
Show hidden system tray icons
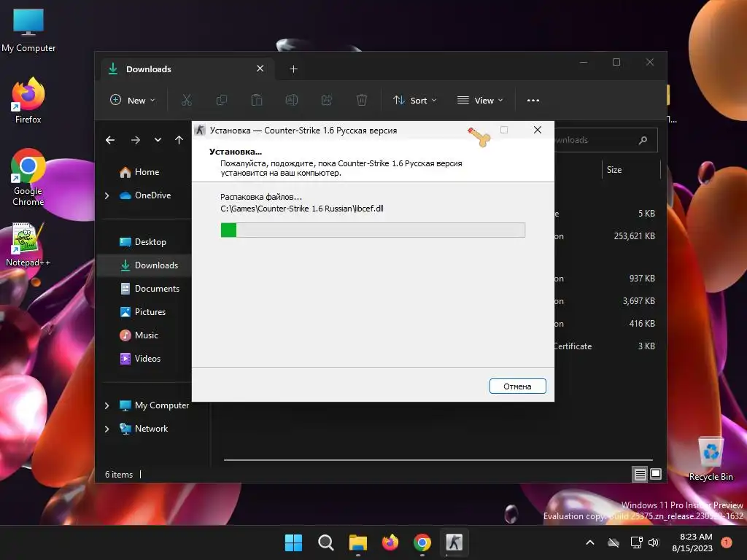tap(589, 542)
